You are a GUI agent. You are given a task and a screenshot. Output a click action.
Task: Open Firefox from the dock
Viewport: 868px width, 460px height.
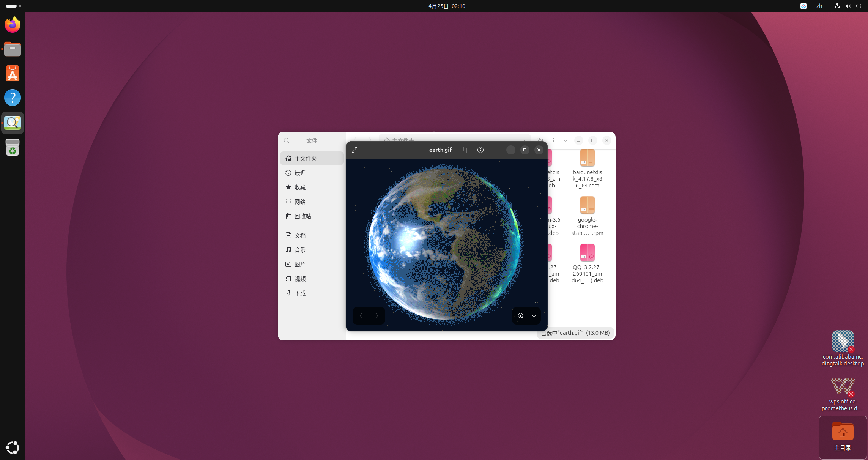(13, 25)
